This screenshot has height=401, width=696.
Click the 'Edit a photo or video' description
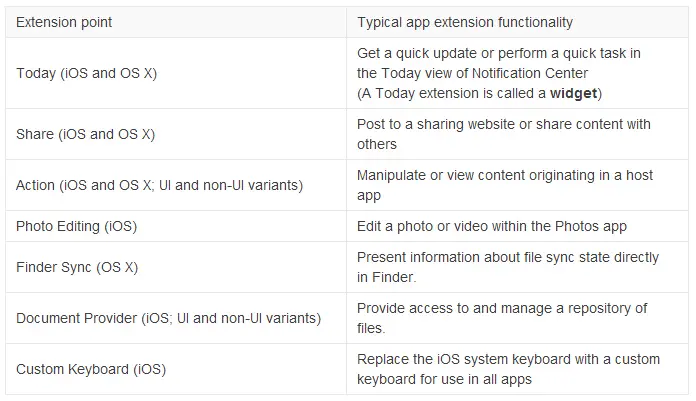pyautogui.click(x=491, y=226)
